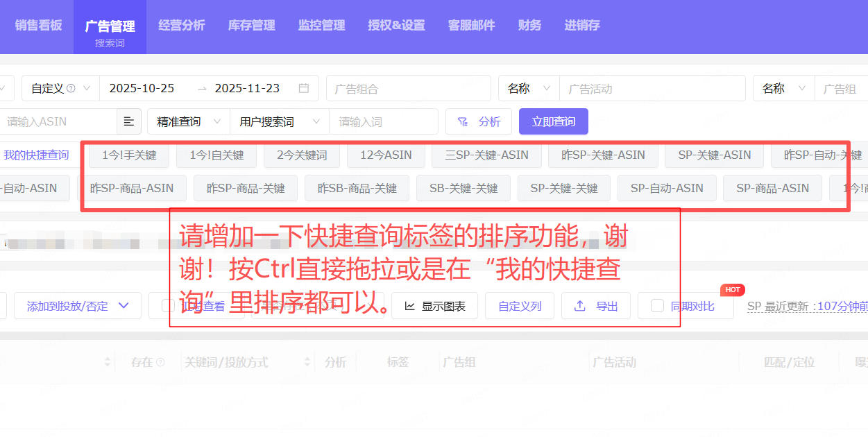
Task: Click the 分析 filter button
Action: click(479, 121)
